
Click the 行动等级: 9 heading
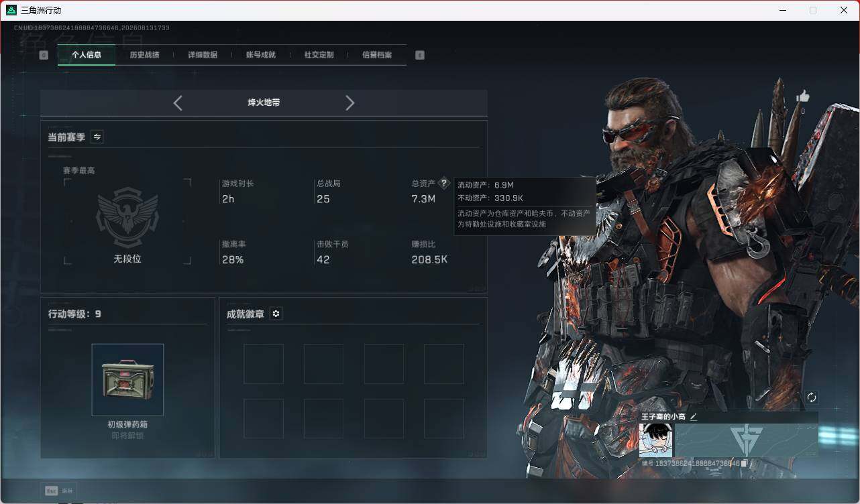pos(74,314)
